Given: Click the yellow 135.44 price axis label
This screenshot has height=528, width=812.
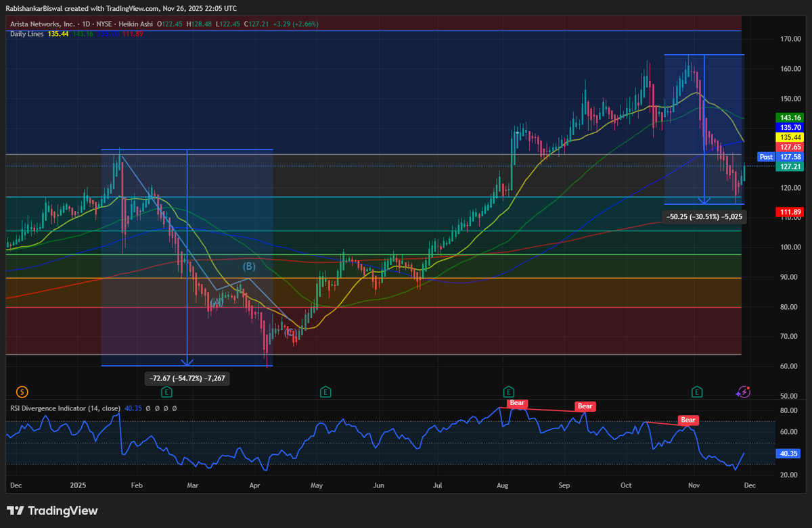Looking at the screenshot, I should (788, 137).
